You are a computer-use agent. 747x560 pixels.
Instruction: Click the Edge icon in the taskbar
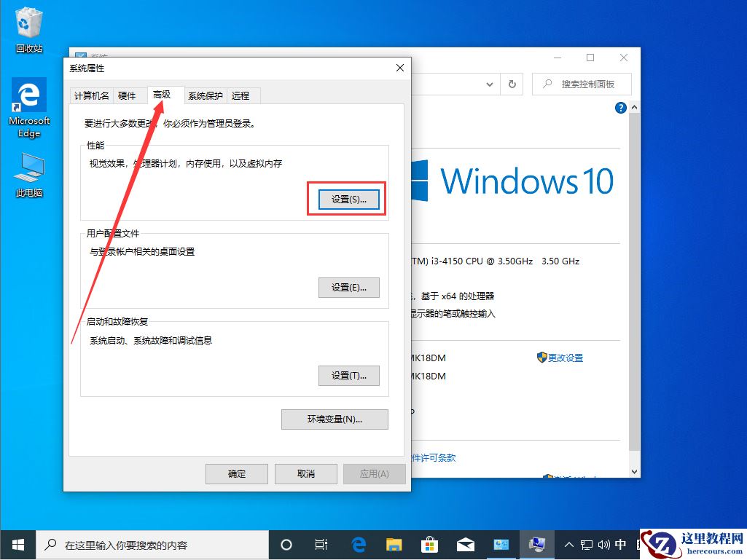(x=358, y=544)
